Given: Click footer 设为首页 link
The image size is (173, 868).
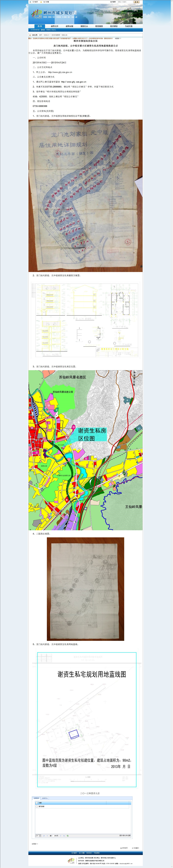Looking at the screenshot, I should coord(74,853).
